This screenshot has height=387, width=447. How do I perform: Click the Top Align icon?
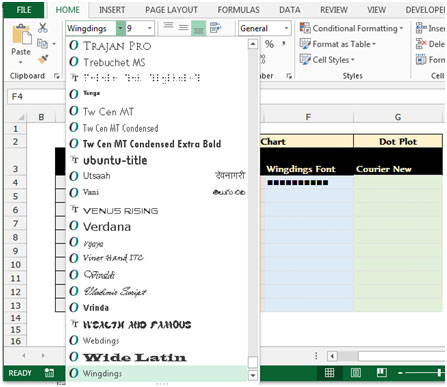click(169, 27)
